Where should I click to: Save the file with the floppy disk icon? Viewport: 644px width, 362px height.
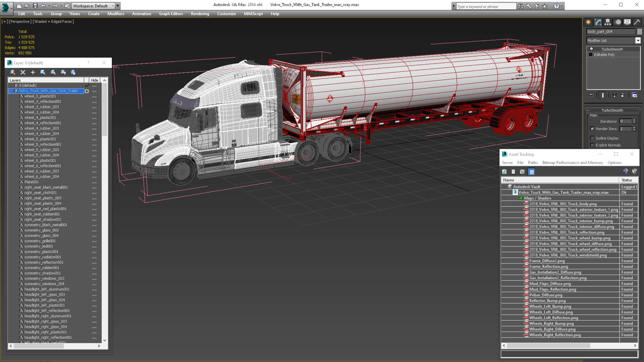(x=35, y=6)
